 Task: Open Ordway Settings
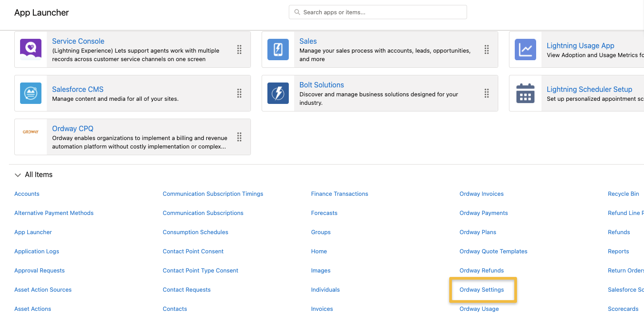482,289
